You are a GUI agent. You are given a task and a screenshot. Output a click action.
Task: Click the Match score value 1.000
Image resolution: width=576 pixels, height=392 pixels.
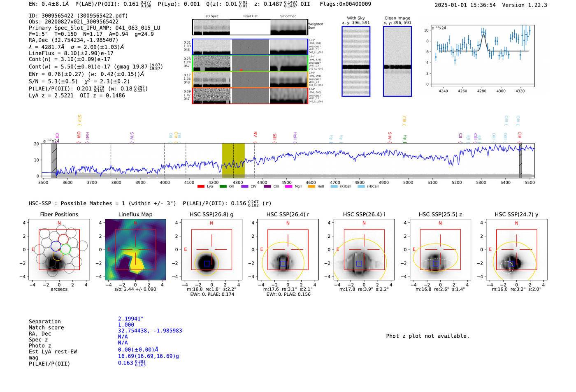click(126, 325)
